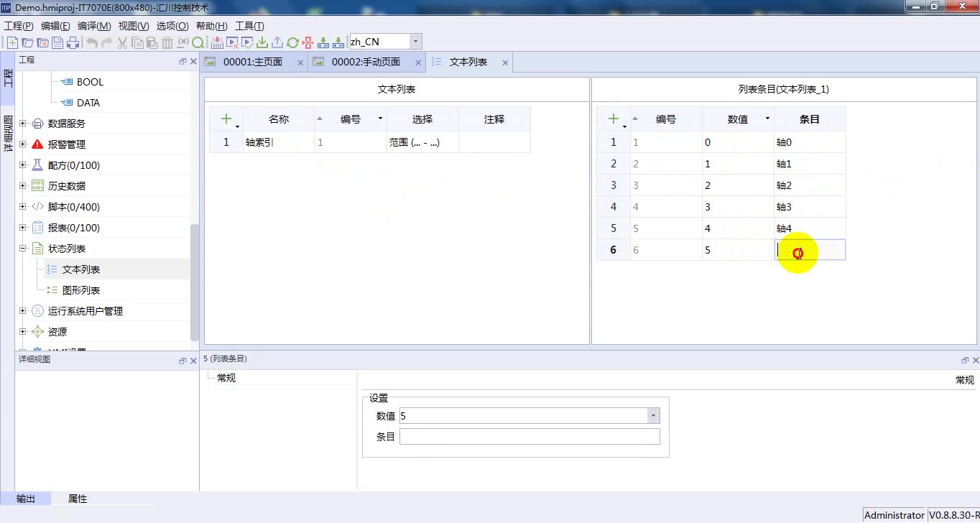Open the 编辑(E) menu

[x=55, y=26]
